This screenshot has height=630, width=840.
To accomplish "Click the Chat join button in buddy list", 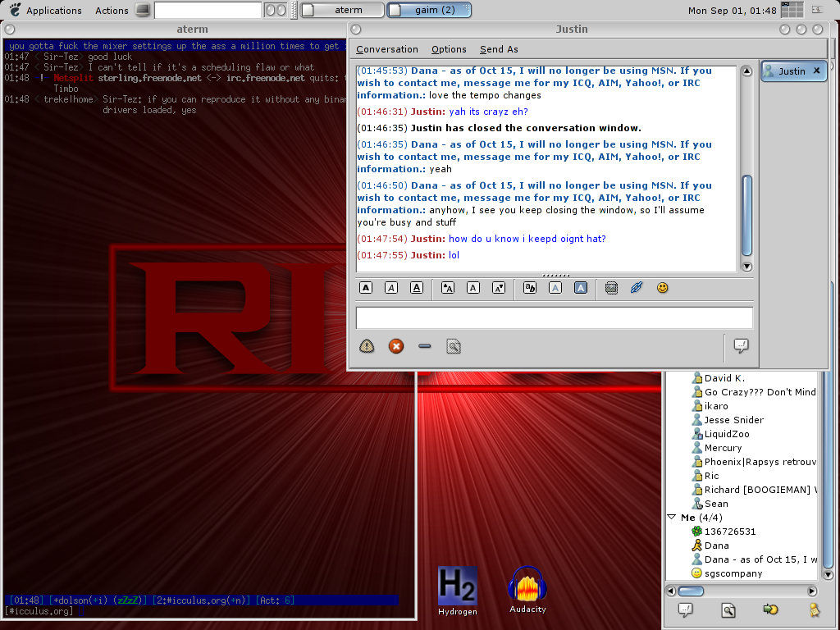I will pos(770,609).
